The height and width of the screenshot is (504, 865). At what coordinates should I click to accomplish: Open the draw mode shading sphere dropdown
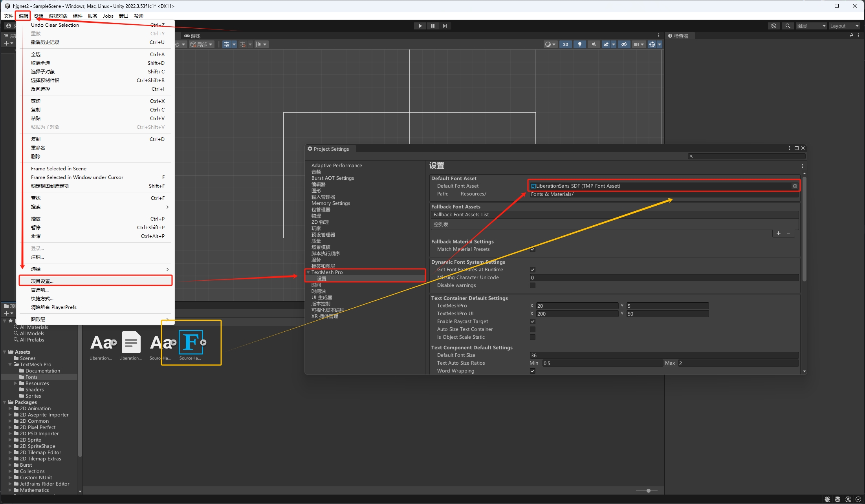coord(550,44)
